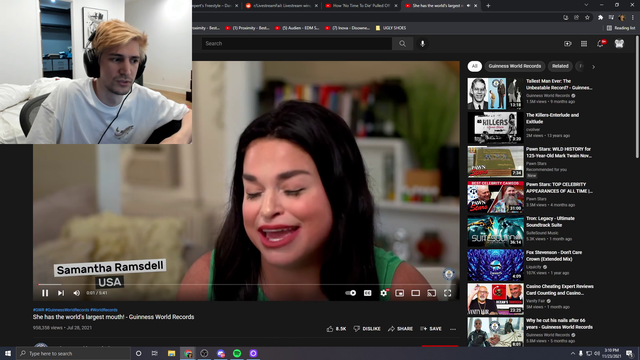The image size is (640, 360).
Task: Click the video progress bar
Action: click(x=246, y=284)
